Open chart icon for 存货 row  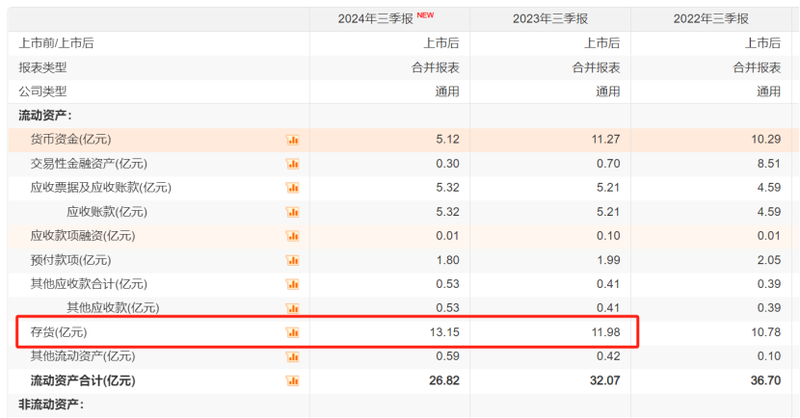[x=292, y=333]
